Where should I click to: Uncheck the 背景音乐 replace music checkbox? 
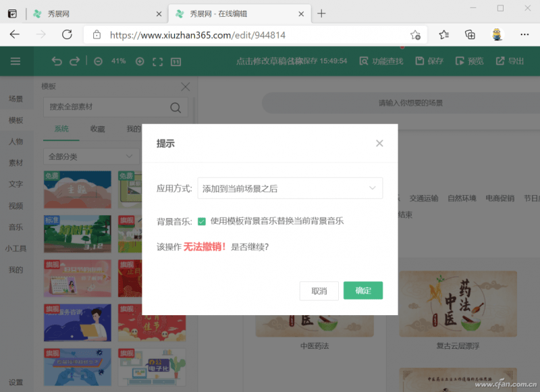click(x=201, y=221)
